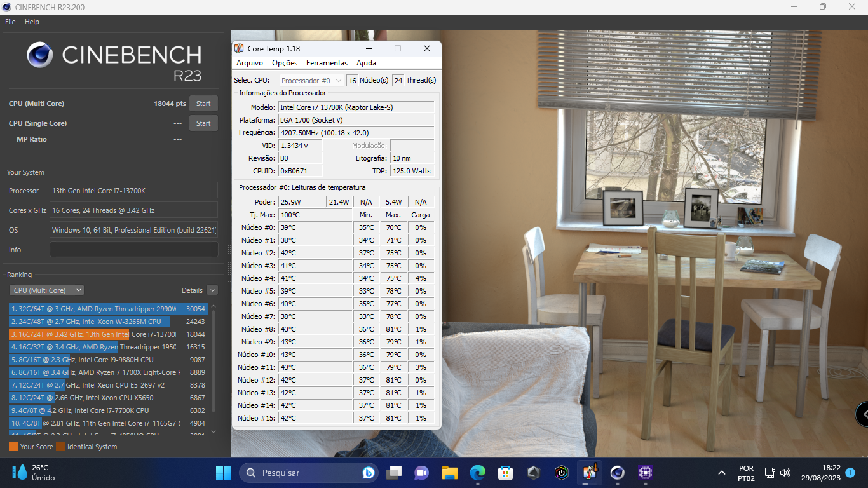Open the Chat app on taskbar
This screenshot has width=868, height=488.
422,473
